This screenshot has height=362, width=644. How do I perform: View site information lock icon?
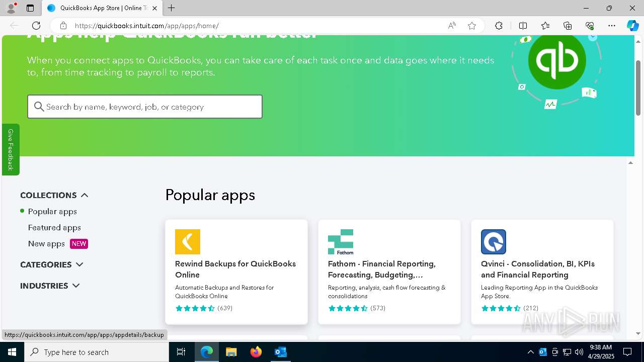tap(63, 26)
